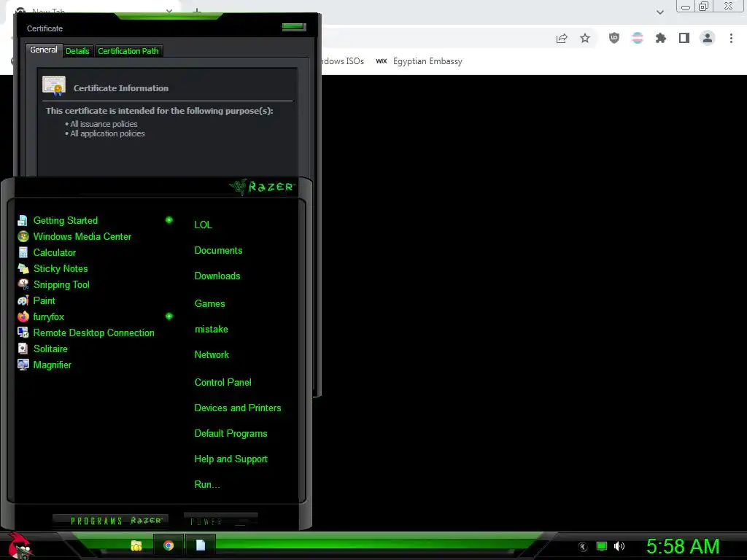Image resolution: width=747 pixels, height=560 pixels.
Task: Launch the Snipping Tool
Action: click(61, 285)
